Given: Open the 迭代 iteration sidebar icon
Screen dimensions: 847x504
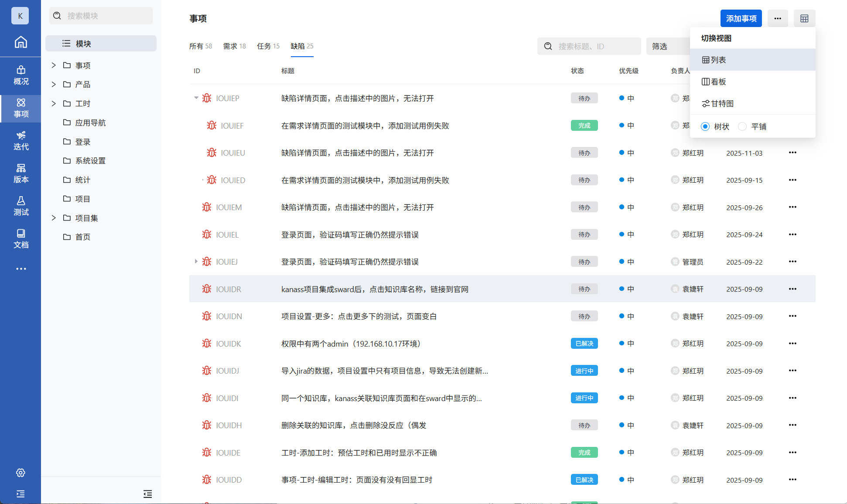Looking at the screenshot, I should coord(20,140).
